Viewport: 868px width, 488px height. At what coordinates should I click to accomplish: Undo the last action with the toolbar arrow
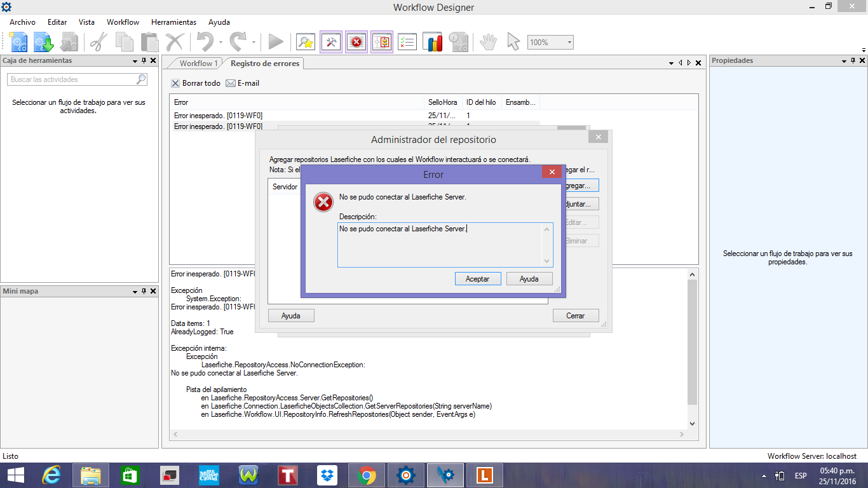click(205, 42)
